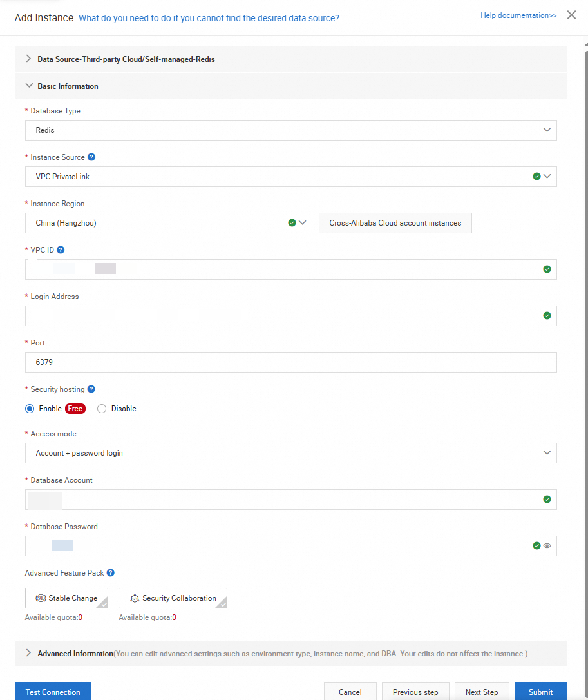
Task: Click the Stable Change SQL icon
Action: [41, 598]
